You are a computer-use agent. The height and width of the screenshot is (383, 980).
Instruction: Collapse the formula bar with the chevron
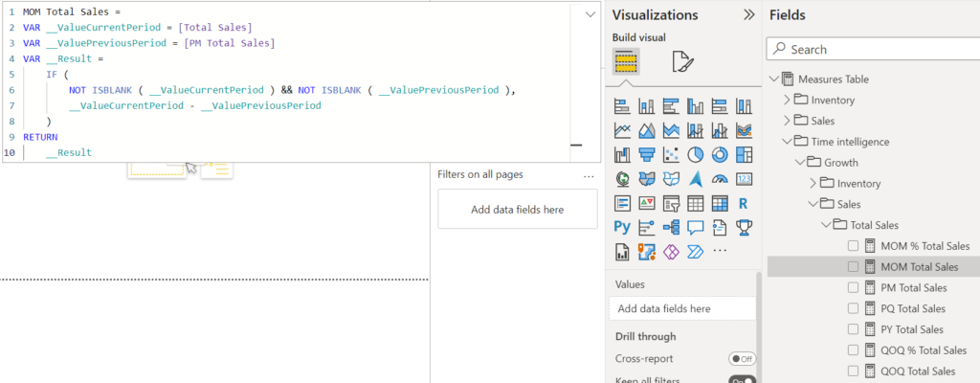pyautogui.click(x=590, y=14)
